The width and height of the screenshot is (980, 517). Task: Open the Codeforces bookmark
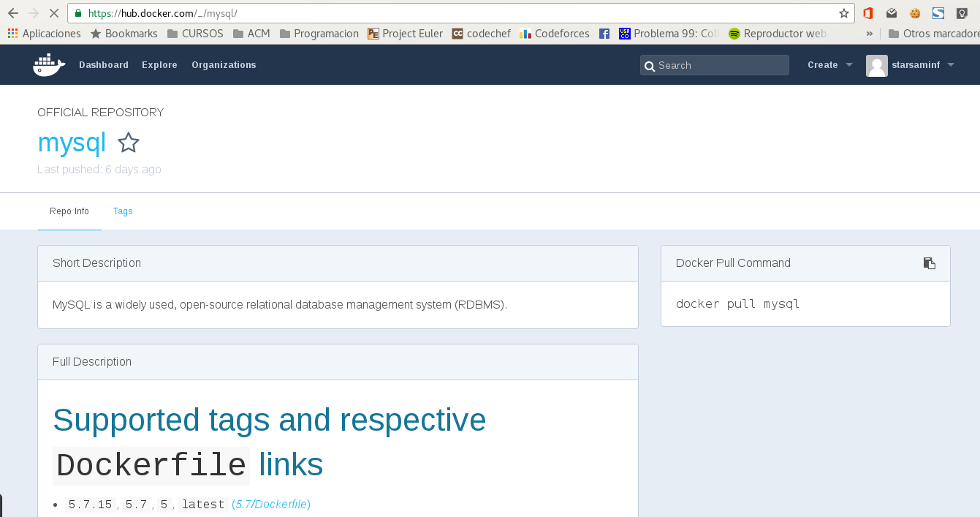[555, 34]
